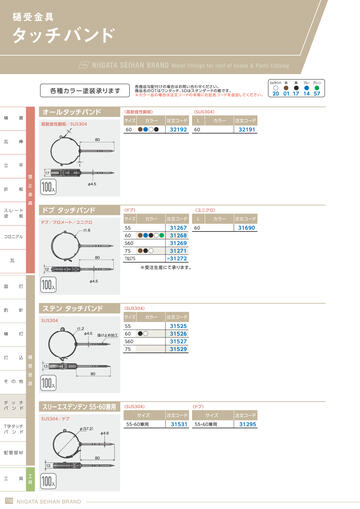Click order code 31531 for 55-60兼用
The height and width of the screenshot is (509, 360).
pyautogui.click(x=179, y=424)
